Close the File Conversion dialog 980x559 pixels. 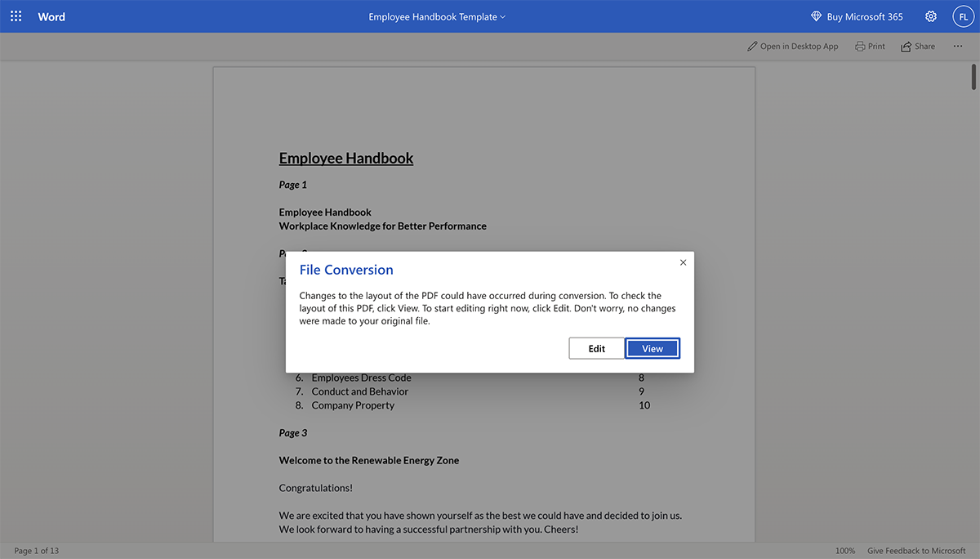683,262
